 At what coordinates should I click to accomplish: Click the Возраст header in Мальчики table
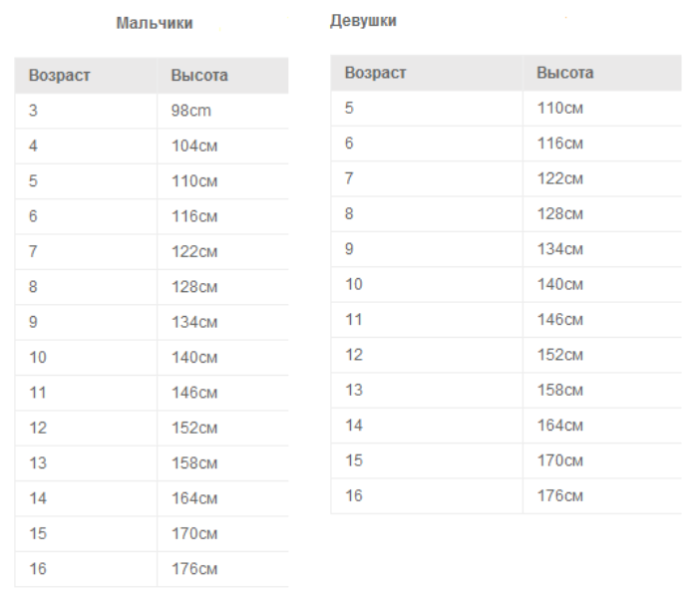coord(60,76)
